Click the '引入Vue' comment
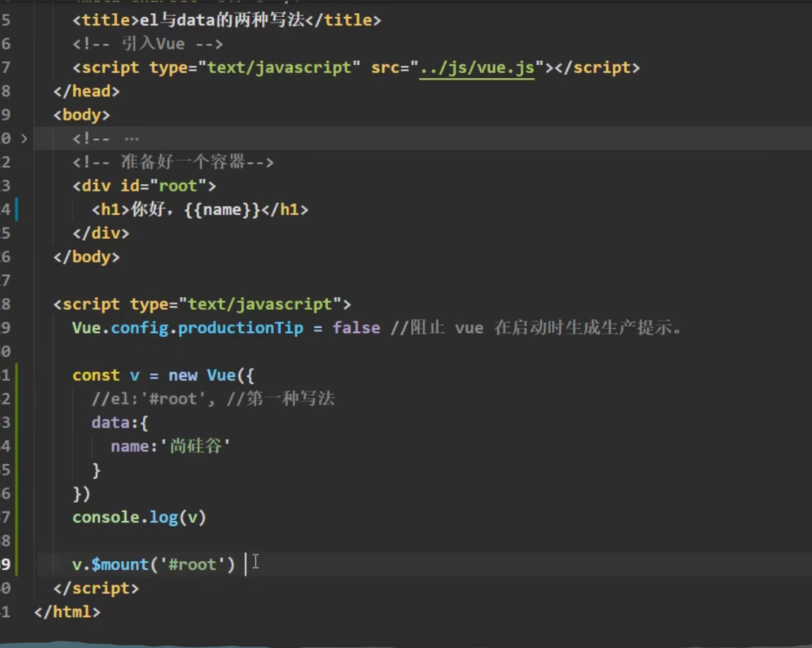812x648 pixels. [148, 44]
